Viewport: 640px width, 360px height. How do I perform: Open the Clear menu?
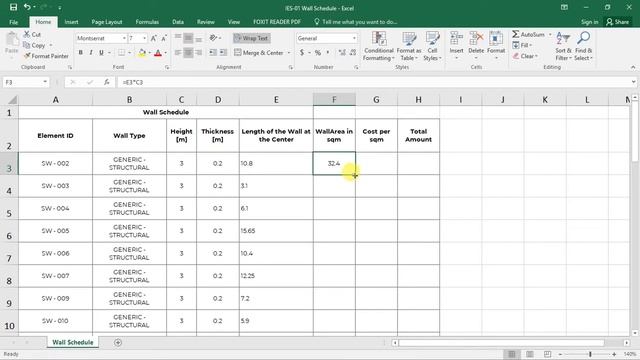coord(526,56)
